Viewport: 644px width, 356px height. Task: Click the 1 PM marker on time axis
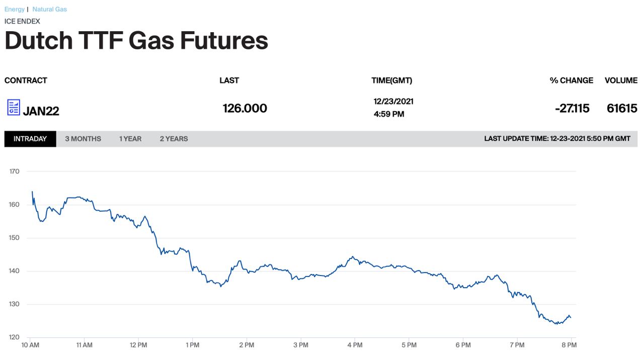[x=193, y=345]
